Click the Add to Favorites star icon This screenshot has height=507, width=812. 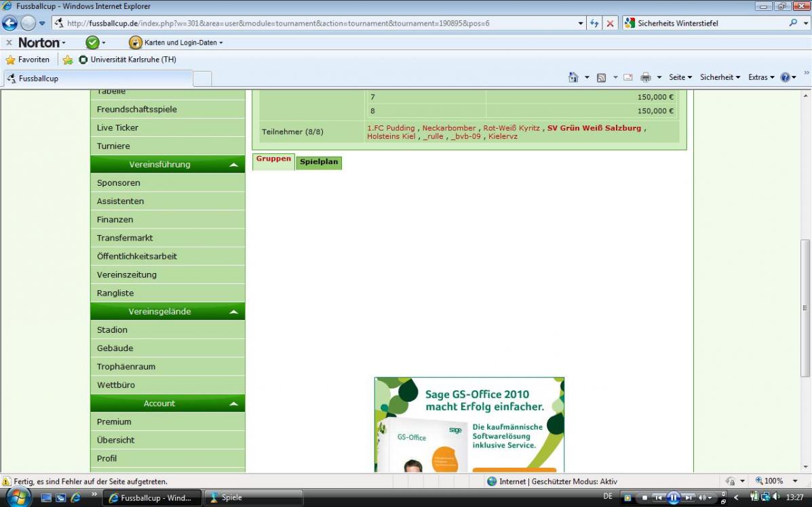tap(68, 60)
